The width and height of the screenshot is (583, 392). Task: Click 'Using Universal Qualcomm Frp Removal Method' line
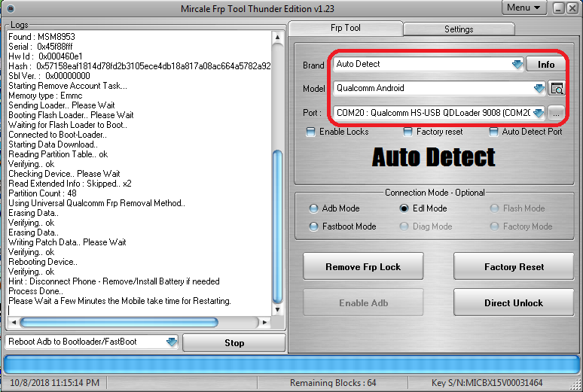click(96, 203)
